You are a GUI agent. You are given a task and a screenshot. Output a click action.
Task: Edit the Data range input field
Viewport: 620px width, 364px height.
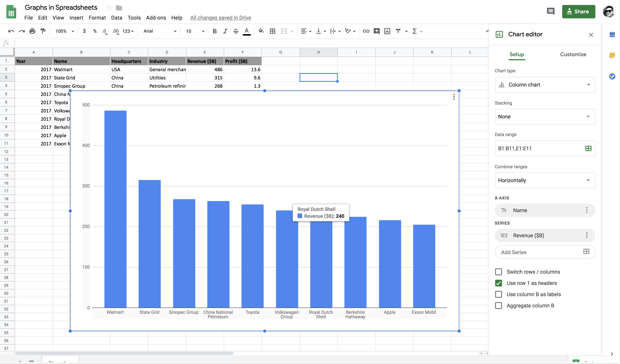[x=545, y=148]
